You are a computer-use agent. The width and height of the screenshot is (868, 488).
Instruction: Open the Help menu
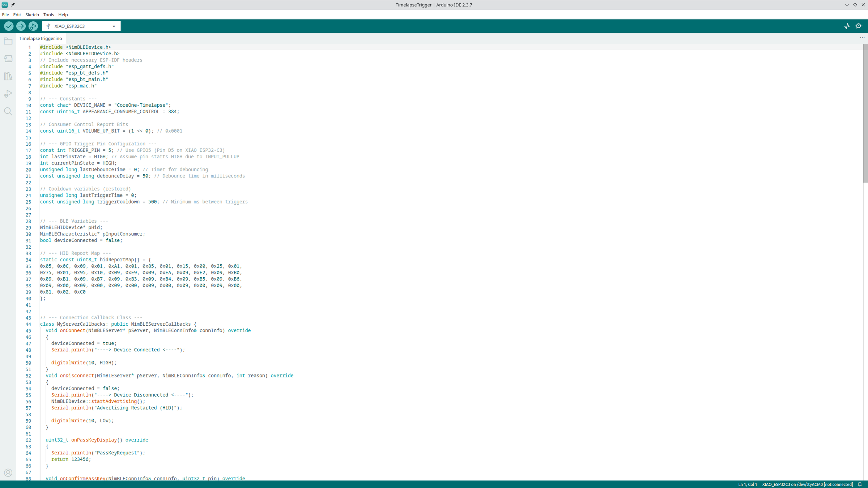coord(63,15)
